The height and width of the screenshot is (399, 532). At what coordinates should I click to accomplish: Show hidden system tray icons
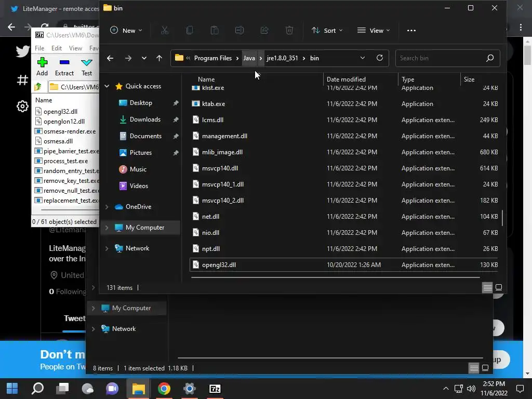[x=446, y=389]
